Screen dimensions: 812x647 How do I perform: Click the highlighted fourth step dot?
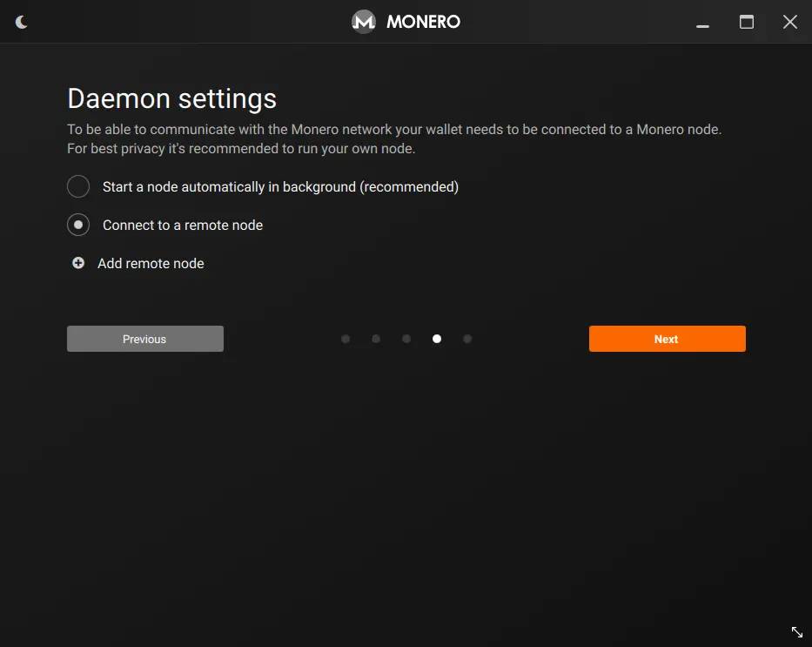pyautogui.click(x=437, y=339)
